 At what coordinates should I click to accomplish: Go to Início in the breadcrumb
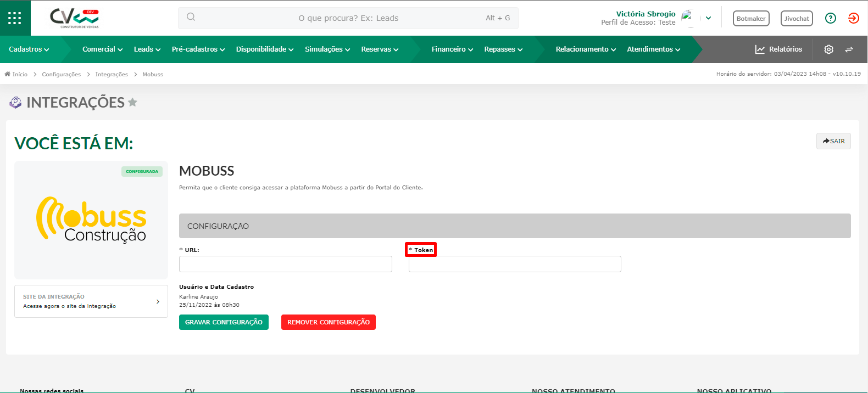pos(20,74)
